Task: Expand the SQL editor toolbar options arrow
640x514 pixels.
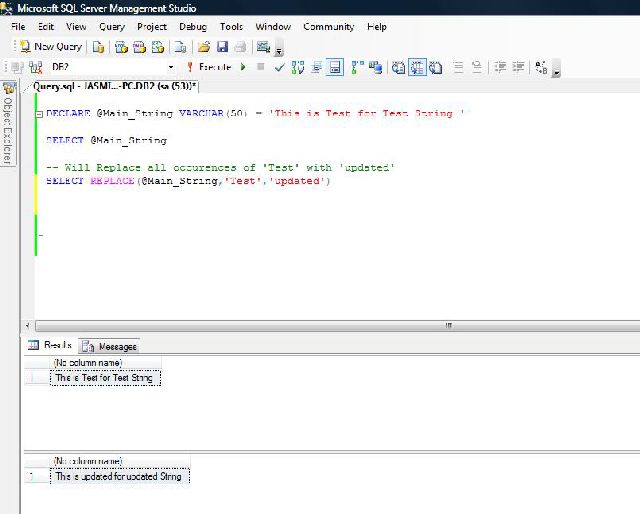Action: tap(557, 70)
